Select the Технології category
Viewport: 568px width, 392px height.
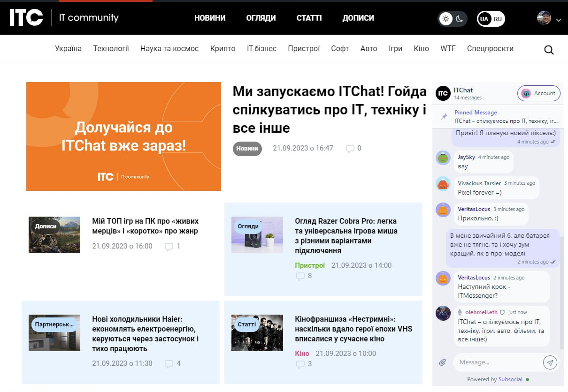111,49
